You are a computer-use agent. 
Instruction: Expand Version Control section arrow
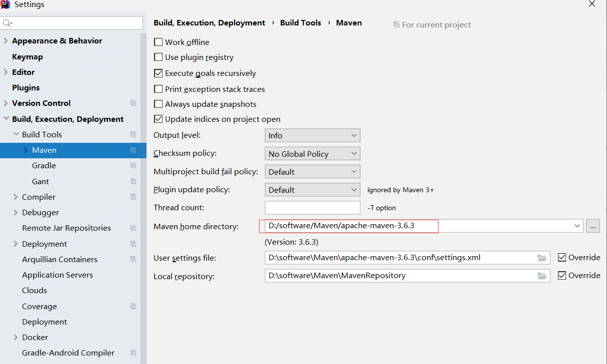5,103
